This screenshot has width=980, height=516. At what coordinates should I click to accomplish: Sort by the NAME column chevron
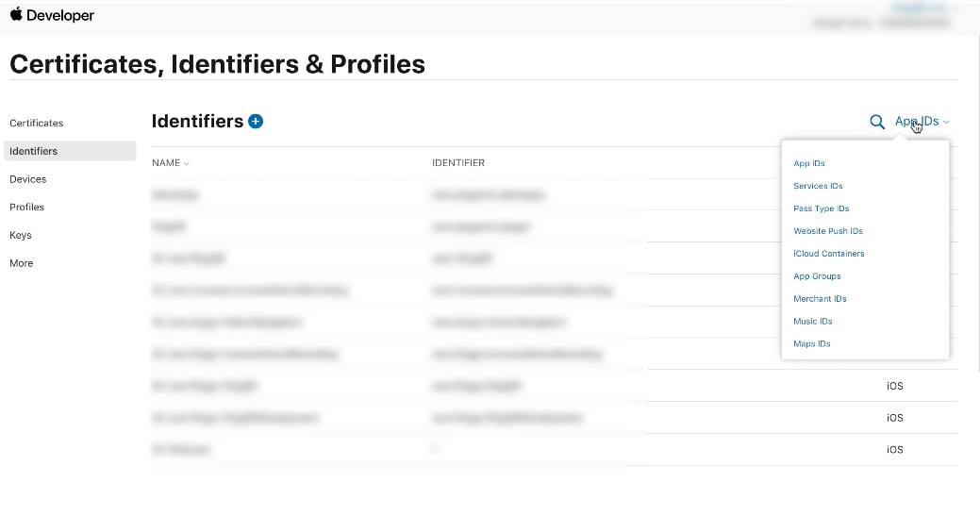(x=186, y=164)
